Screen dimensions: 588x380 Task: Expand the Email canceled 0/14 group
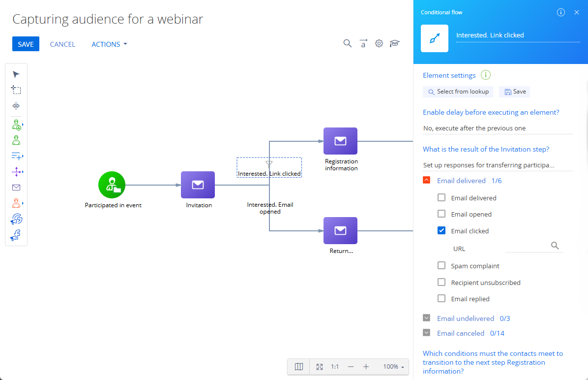[426, 333]
